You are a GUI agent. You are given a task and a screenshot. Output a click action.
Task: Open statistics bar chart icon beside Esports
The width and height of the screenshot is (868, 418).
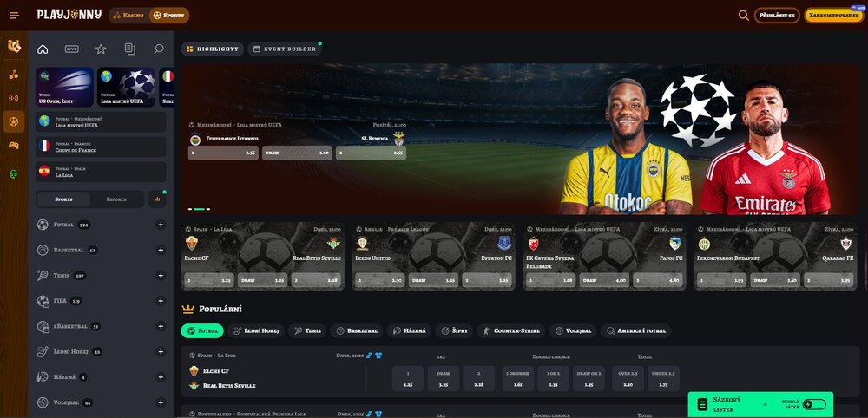click(157, 199)
